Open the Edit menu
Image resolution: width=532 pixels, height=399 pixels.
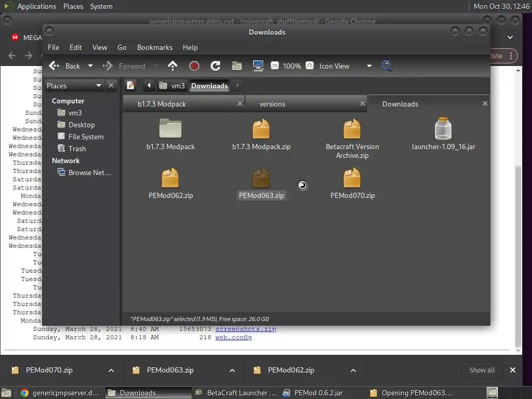coord(76,47)
